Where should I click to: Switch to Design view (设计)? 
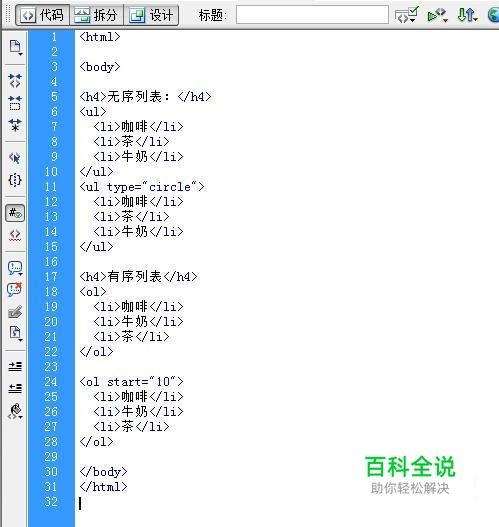151,15
